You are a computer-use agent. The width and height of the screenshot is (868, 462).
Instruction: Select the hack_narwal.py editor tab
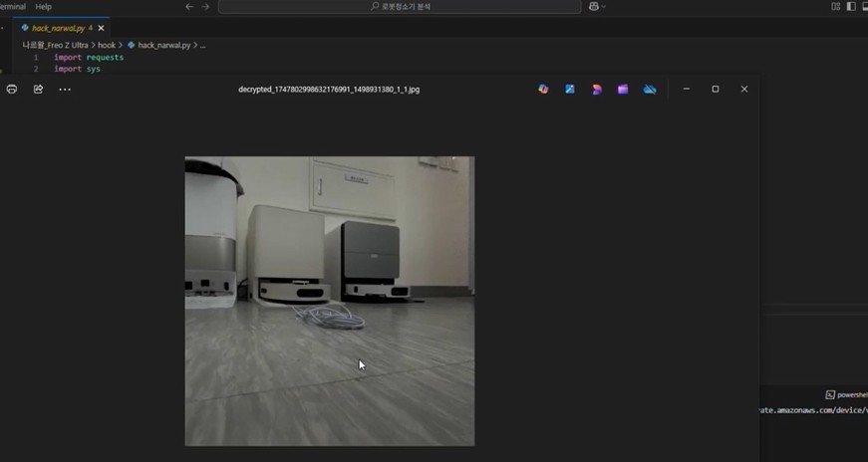pyautogui.click(x=59, y=28)
